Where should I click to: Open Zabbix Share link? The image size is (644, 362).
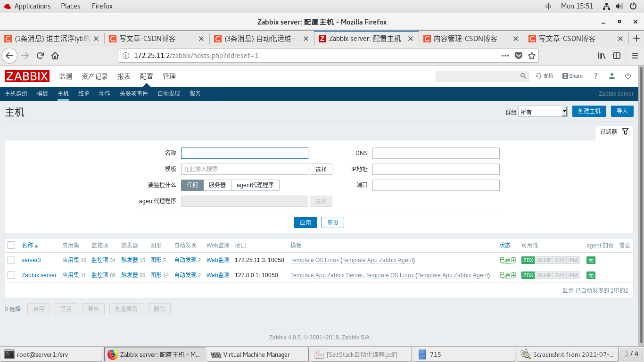point(572,76)
